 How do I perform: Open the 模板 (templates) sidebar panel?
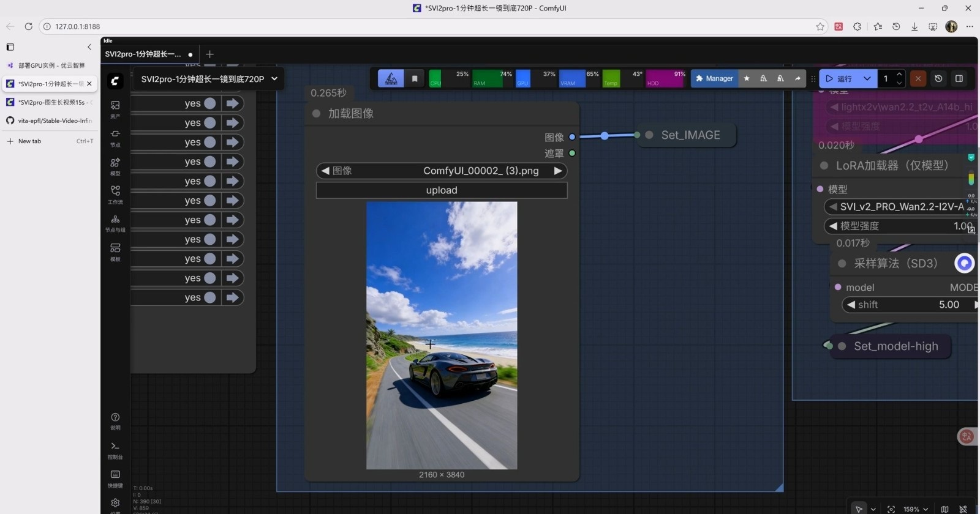tap(115, 251)
